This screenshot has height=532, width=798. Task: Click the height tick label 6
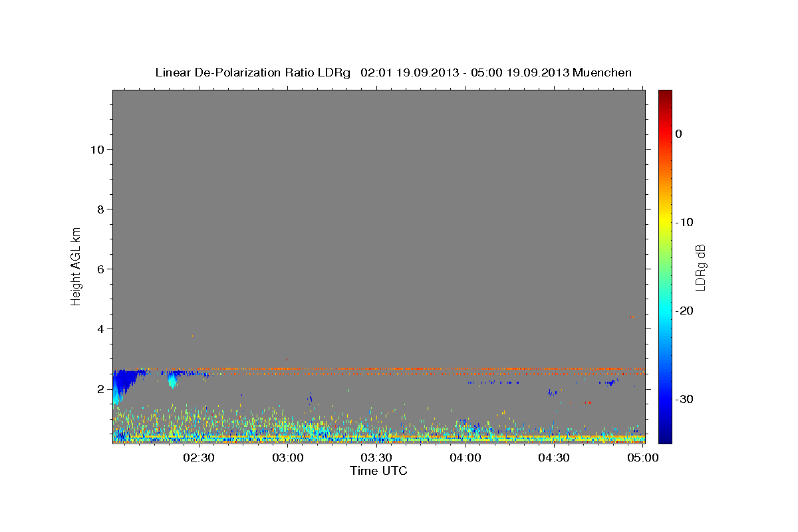[x=102, y=269]
